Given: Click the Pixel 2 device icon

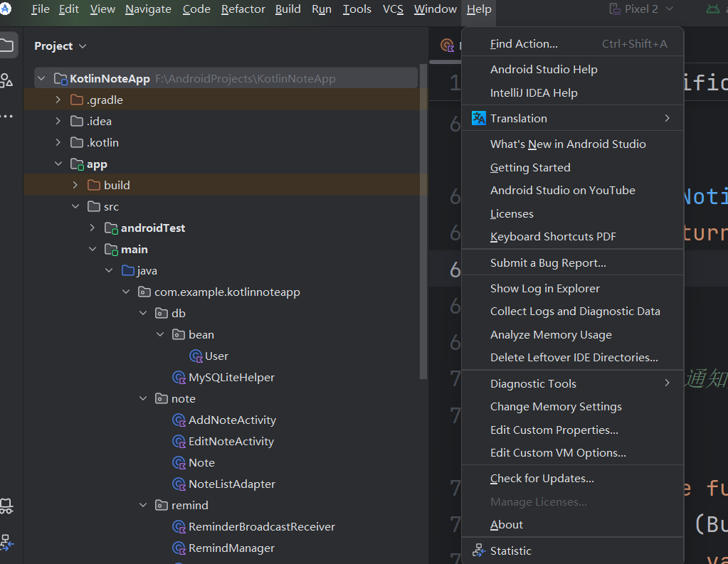Looking at the screenshot, I should tap(615, 9).
